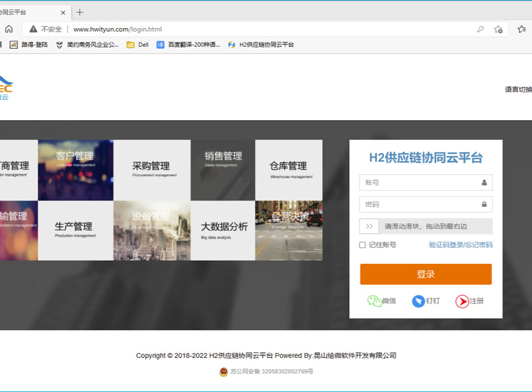The height and width of the screenshot is (392, 532).
Task: Close the 协同云平台 tab
Action: (63, 13)
